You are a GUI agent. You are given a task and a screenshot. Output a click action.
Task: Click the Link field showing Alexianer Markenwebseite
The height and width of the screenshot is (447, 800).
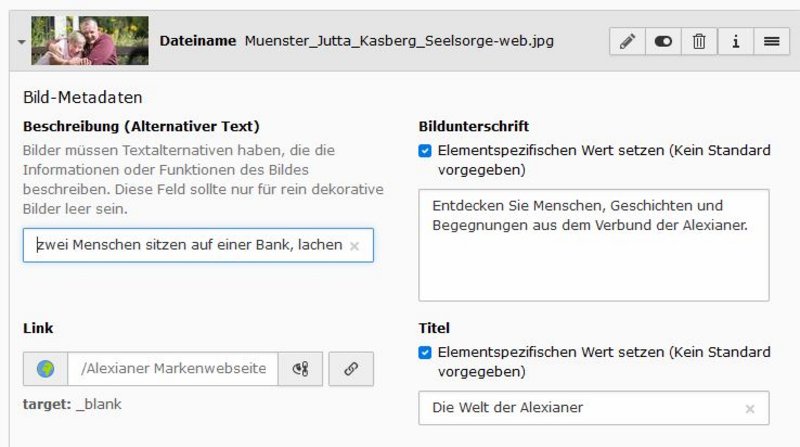click(172, 369)
